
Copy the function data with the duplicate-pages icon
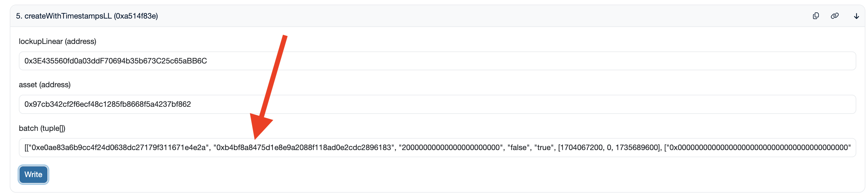click(x=816, y=16)
